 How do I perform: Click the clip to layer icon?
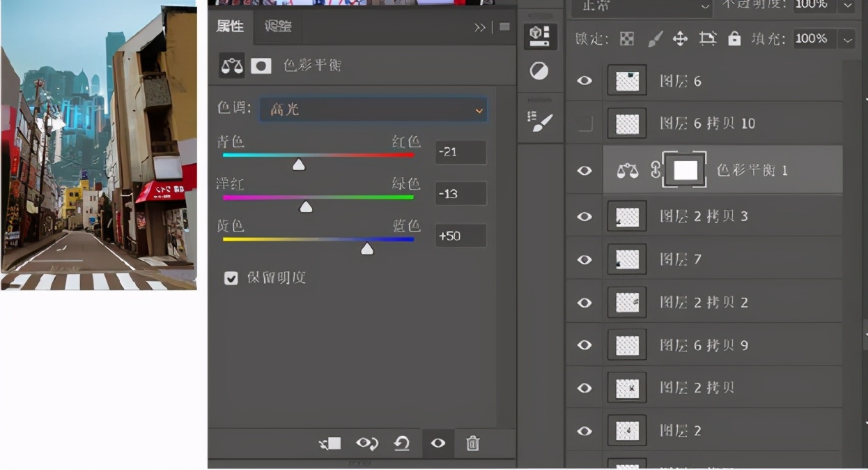[x=330, y=444]
